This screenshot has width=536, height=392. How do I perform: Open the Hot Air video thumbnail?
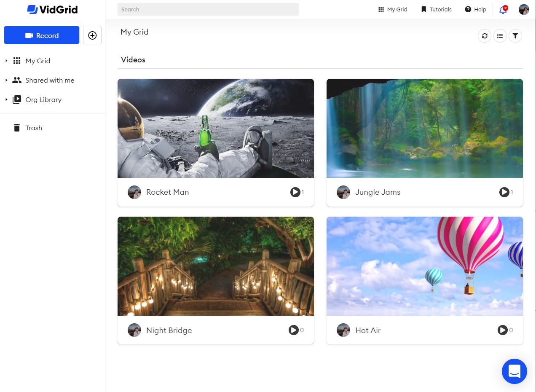(x=424, y=266)
